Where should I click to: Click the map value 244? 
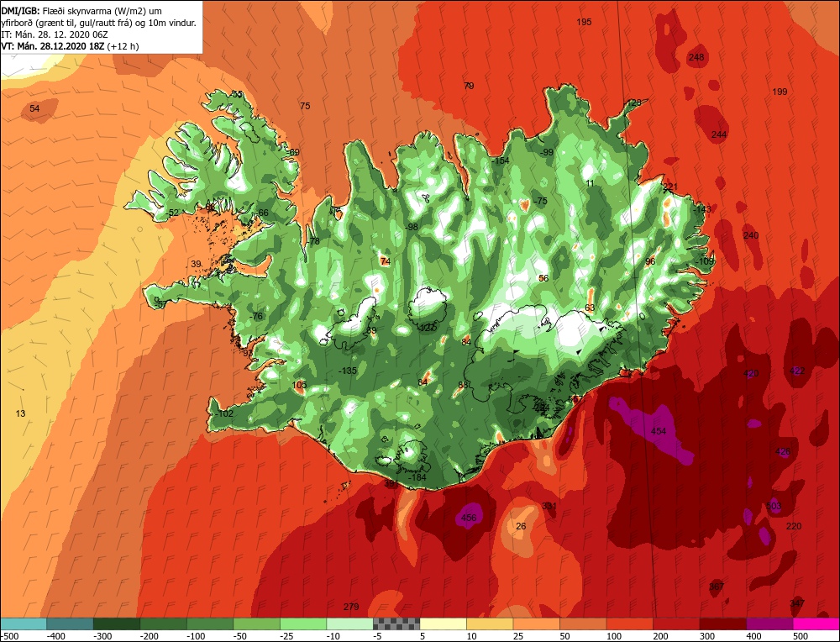tap(719, 134)
